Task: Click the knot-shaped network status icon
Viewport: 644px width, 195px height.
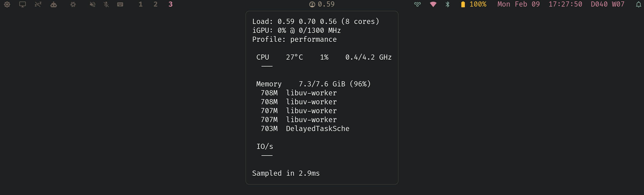Action: pyautogui.click(x=418, y=4)
